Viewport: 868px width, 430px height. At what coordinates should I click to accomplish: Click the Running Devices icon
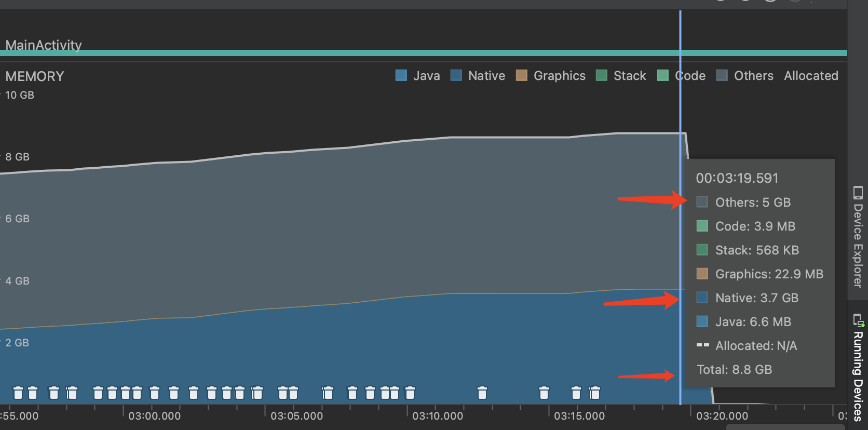(x=858, y=320)
